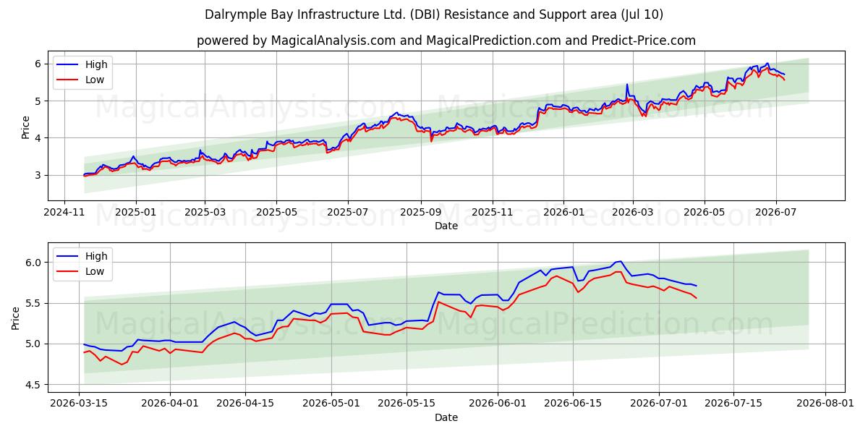The height and width of the screenshot is (434, 868).
Task: Click 'Date' axis label under bottom chart
Action: click(446, 417)
